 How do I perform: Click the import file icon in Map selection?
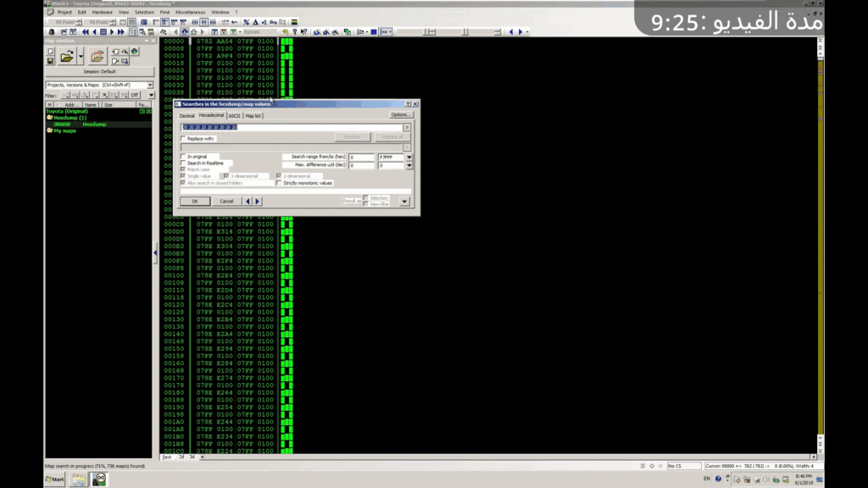tap(97, 57)
